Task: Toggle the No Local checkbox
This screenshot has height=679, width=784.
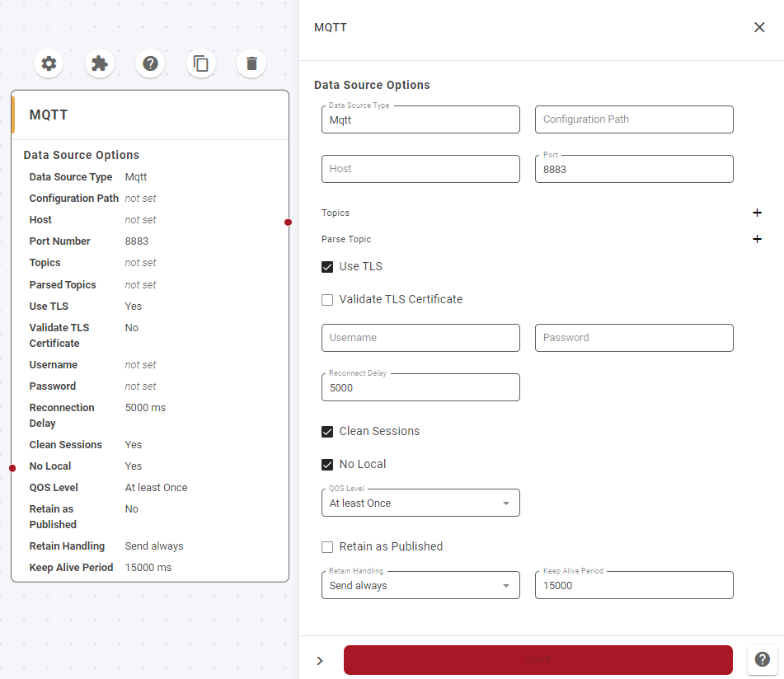Action: (327, 465)
